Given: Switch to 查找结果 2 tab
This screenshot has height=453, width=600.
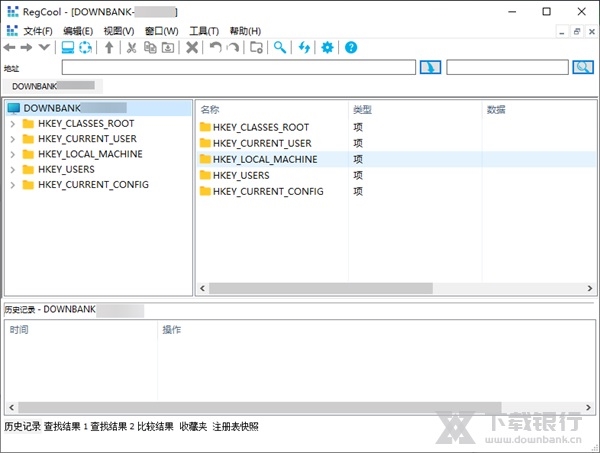Looking at the screenshot, I should 112,426.
